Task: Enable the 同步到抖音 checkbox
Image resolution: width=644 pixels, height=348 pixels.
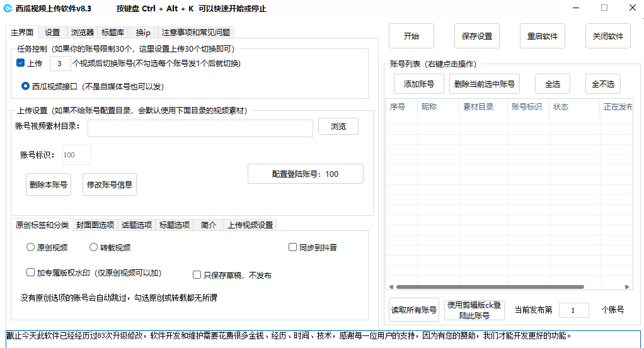Action: pyautogui.click(x=292, y=247)
